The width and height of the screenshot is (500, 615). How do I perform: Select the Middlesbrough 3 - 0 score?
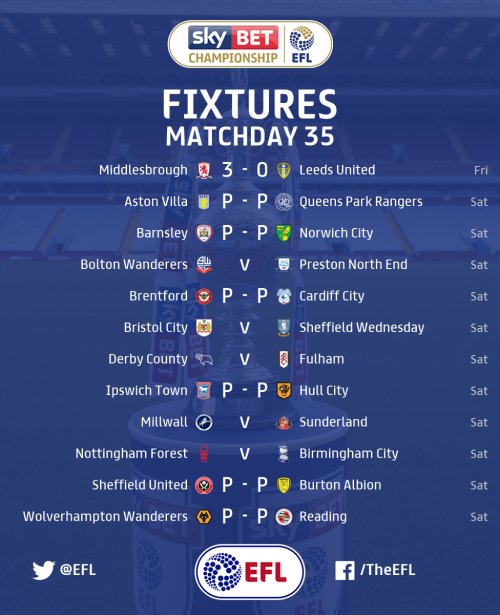(x=245, y=170)
